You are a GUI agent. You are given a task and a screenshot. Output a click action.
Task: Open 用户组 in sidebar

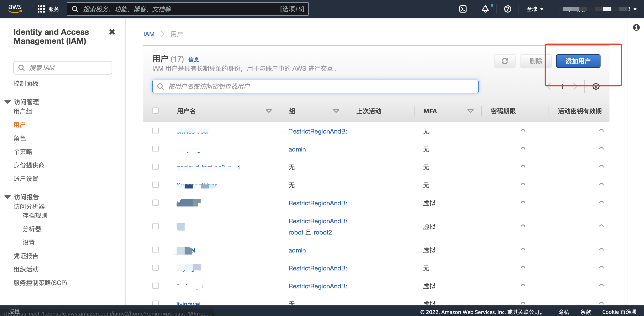pyautogui.click(x=23, y=111)
